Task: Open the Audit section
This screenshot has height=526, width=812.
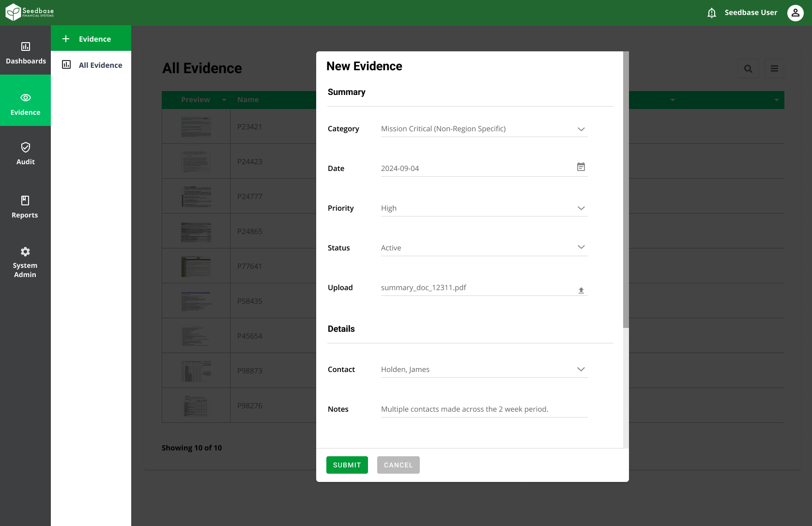Action: click(25, 153)
